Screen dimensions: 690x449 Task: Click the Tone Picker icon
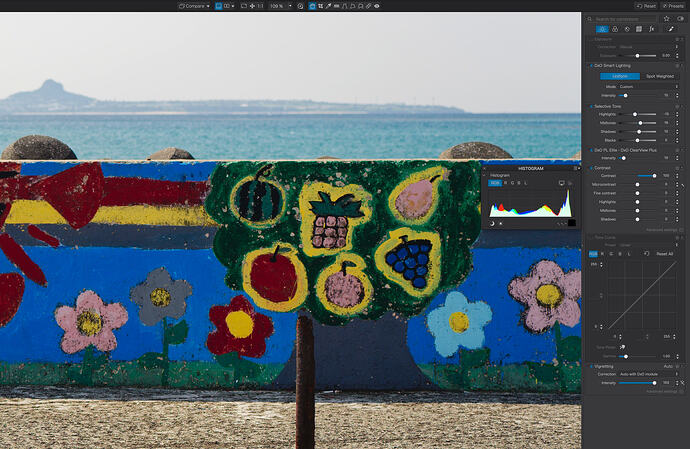(622, 347)
